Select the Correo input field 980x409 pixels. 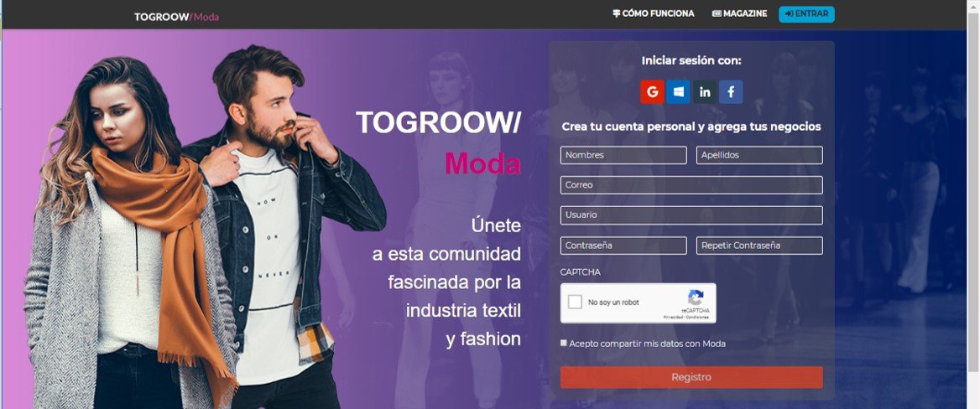[x=691, y=185]
